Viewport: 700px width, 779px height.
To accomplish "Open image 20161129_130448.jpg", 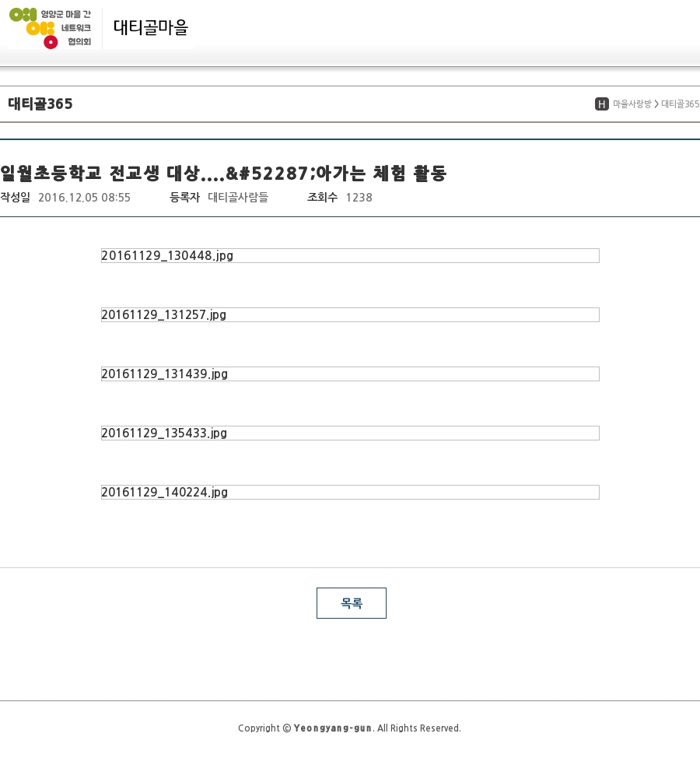I will click(x=350, y=255).
